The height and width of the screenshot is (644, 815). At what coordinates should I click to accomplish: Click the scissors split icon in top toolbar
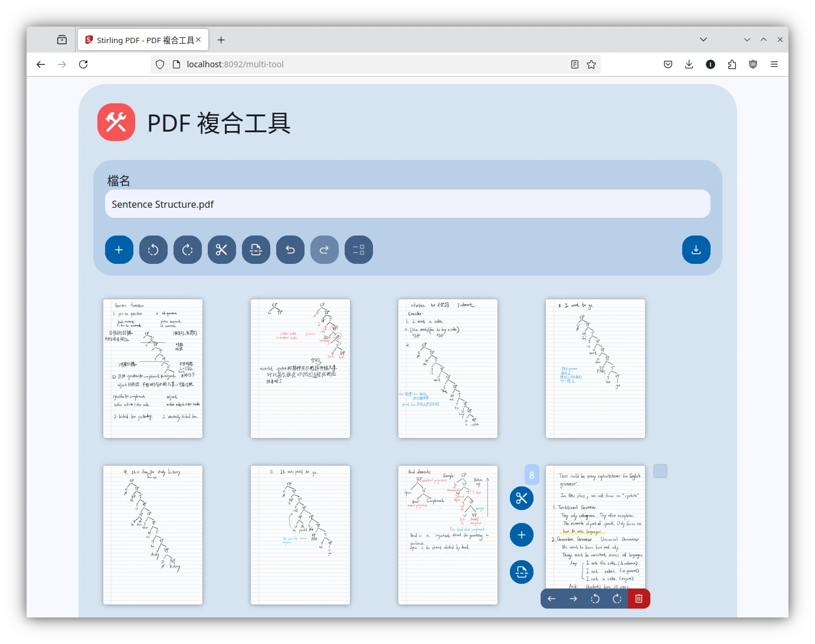(222, 250)
